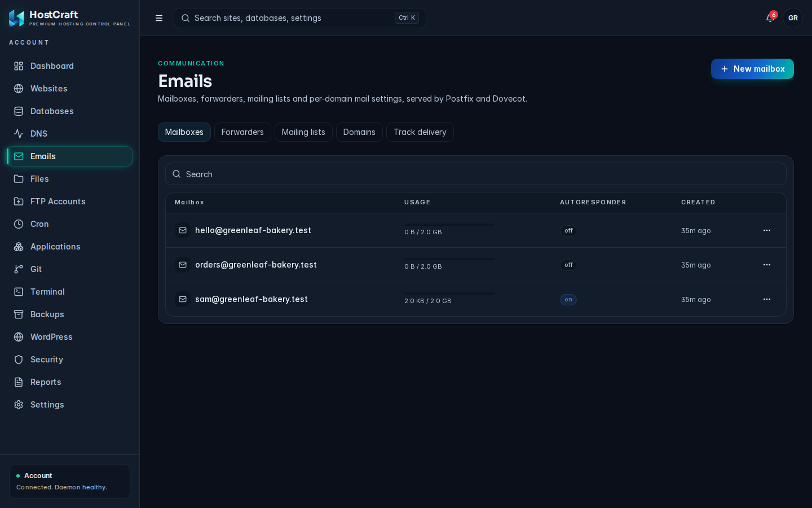Click the FTP Accounts upload icon

(19, 202)
